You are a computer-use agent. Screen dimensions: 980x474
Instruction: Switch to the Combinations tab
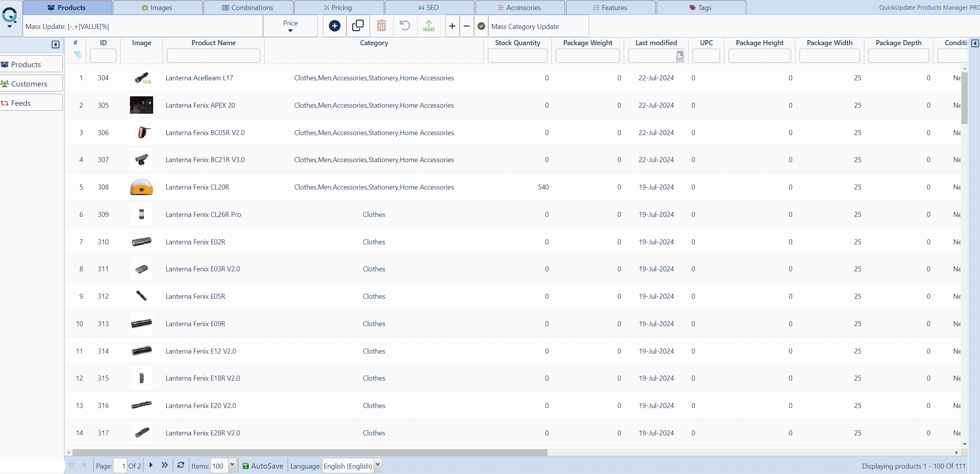248,7
